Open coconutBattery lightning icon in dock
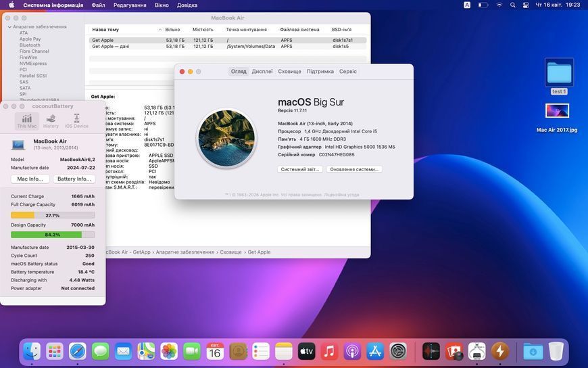 tap(500, 352)
